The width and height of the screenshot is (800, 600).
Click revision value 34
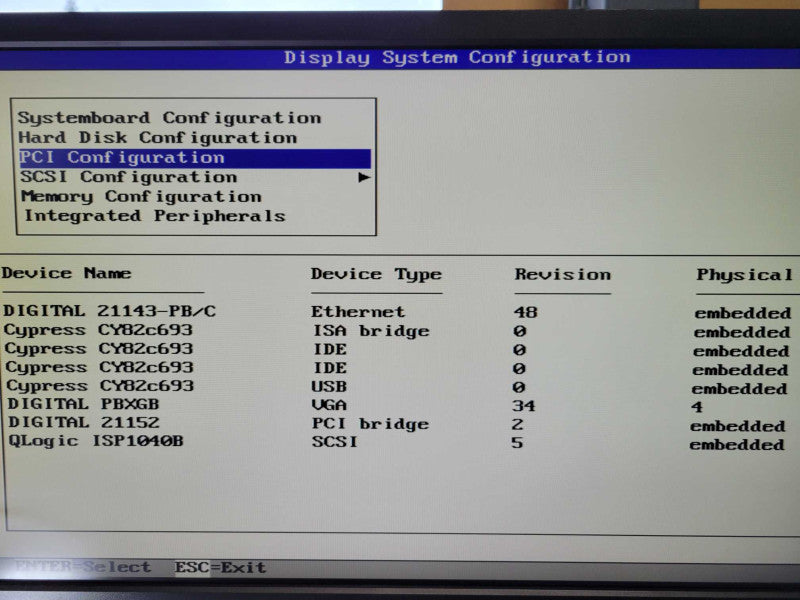pos(523,406)
